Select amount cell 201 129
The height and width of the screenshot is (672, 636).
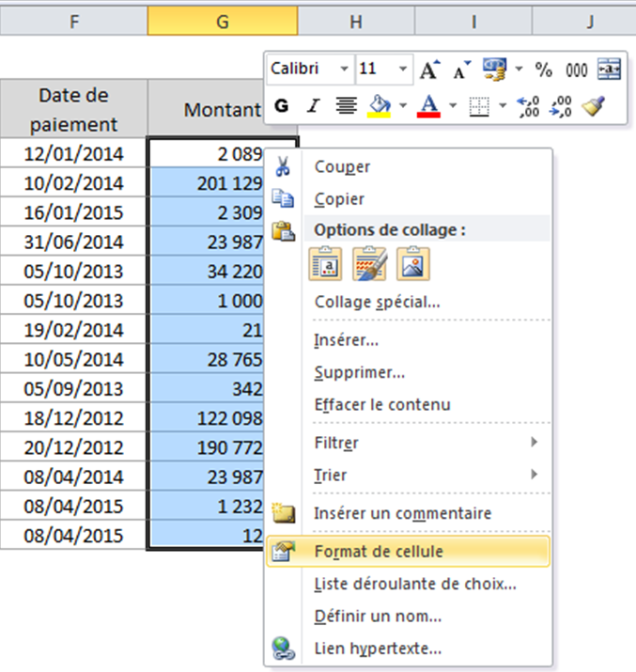[207, 183]
